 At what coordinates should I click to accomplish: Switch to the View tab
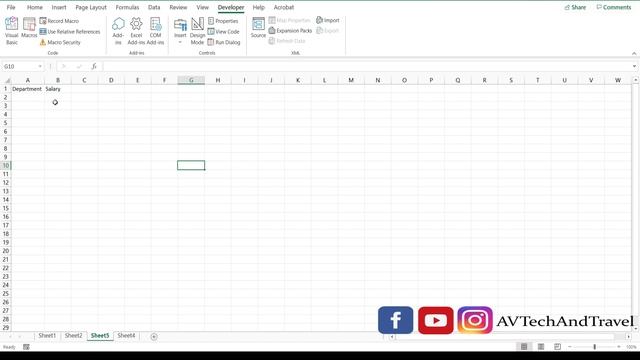[x=202, y=7]
